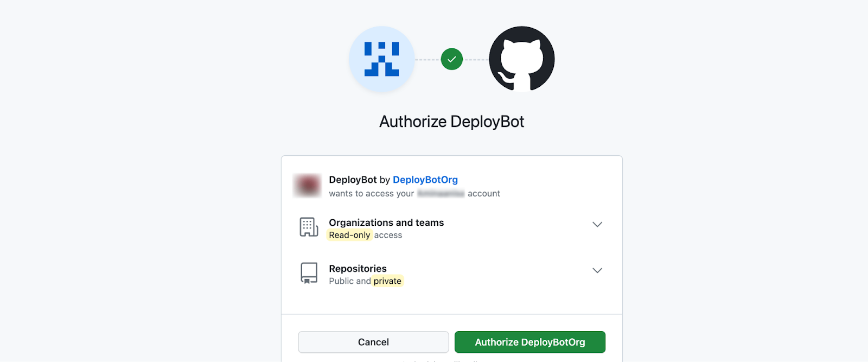Viewport: 868px width, 362px height.
Task: Click the highlighted Read-only text
Action: pyautogui.click(x=350, y=235)
